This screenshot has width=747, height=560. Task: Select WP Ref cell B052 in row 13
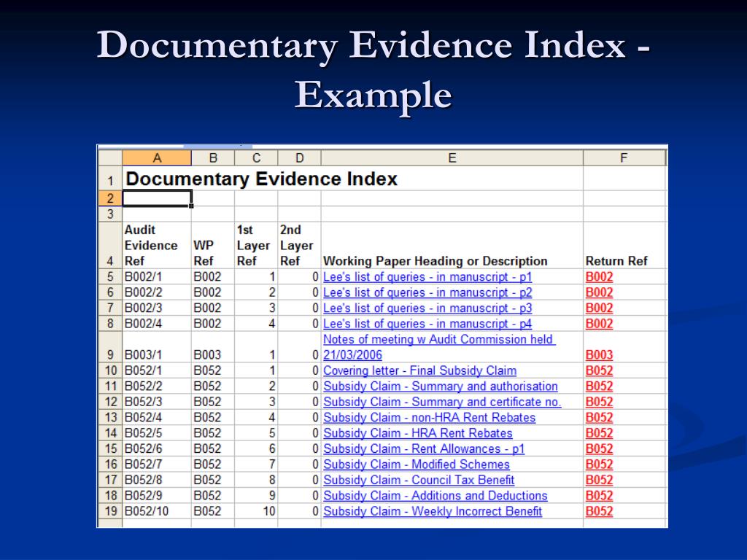click(x=213, y=418)
